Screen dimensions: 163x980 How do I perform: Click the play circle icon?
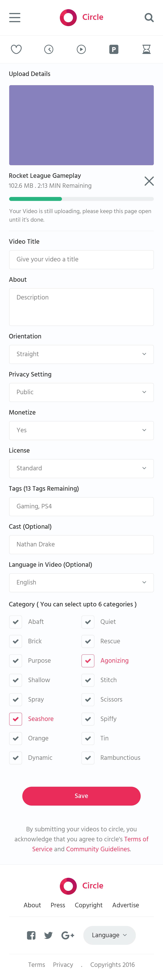click(x=81, y=49)
